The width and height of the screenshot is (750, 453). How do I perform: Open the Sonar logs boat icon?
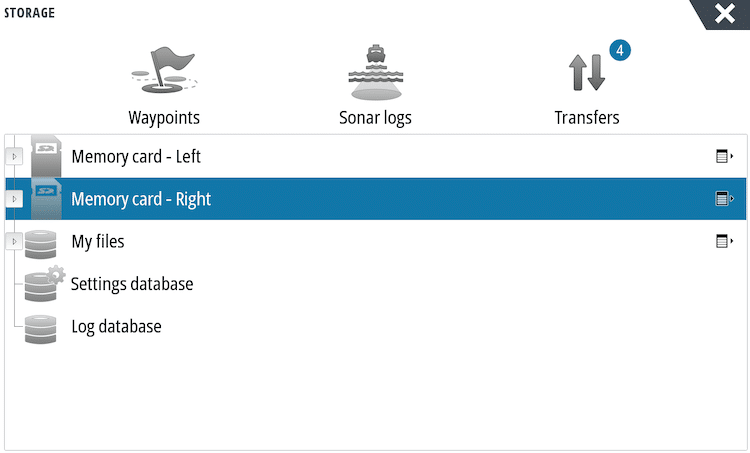point(375,72)
